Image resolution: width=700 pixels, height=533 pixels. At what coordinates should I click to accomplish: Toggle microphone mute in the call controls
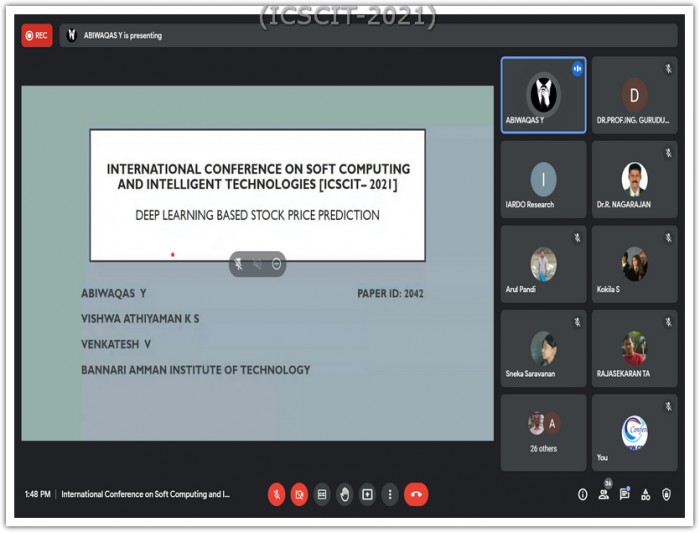[x=276, y=494]
